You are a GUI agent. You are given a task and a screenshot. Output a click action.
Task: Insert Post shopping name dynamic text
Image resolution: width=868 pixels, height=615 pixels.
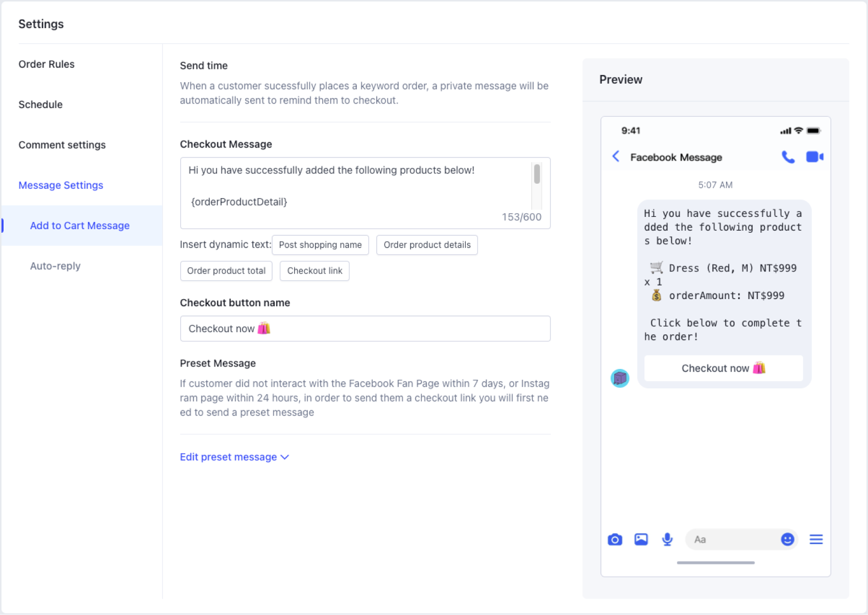320,245
